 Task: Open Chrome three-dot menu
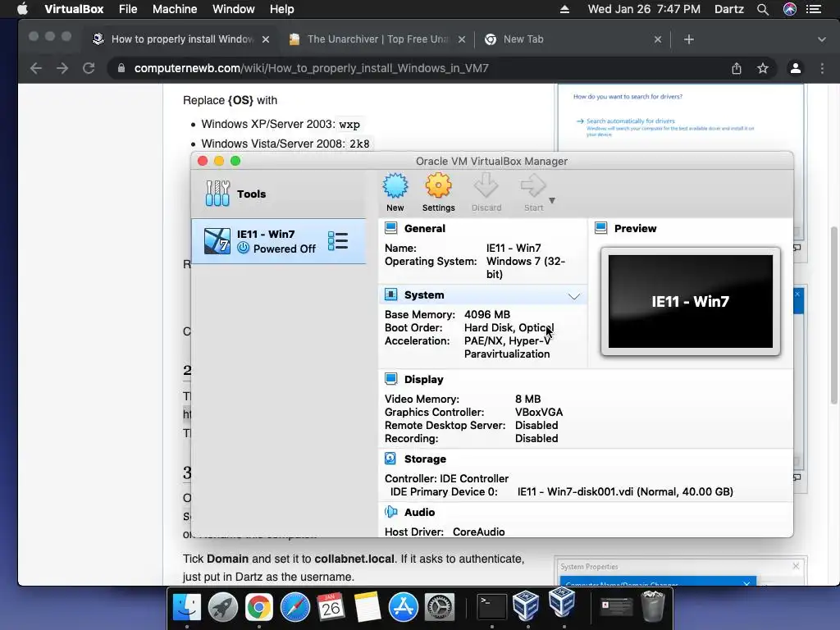(x=822, y=68)
